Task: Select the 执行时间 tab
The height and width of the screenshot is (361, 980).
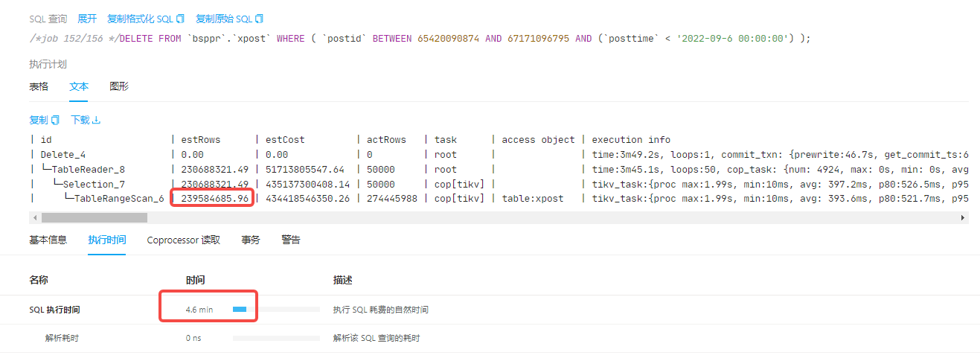Action: (x=106, y=240)
